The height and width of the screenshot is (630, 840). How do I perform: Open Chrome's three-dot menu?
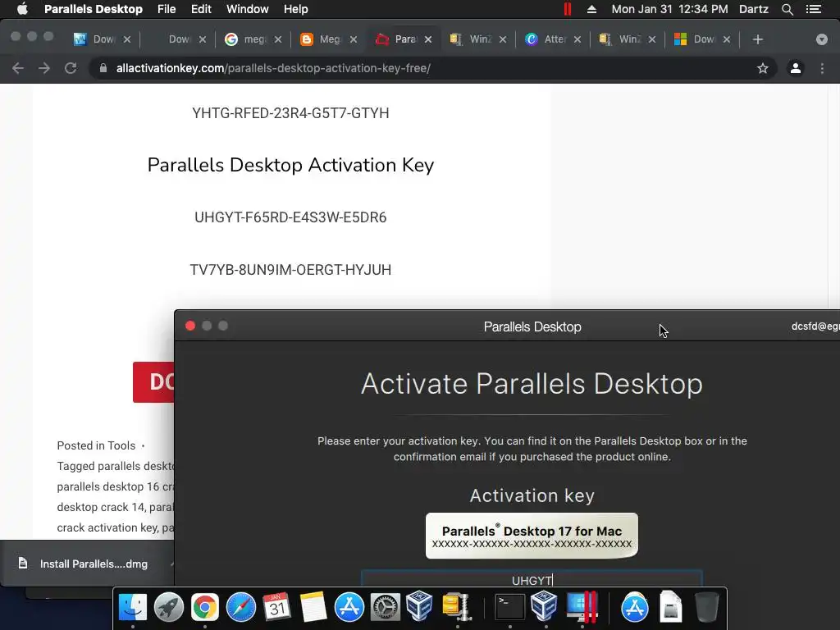pyautogui.click(x=822, y=68)
